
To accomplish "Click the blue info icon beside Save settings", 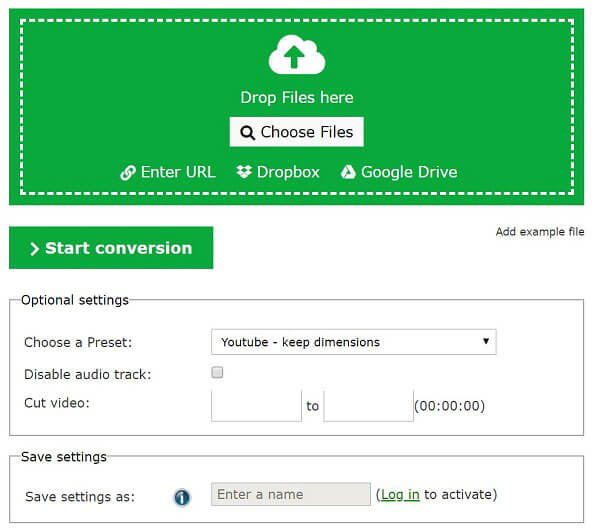I will coord(182,498).
